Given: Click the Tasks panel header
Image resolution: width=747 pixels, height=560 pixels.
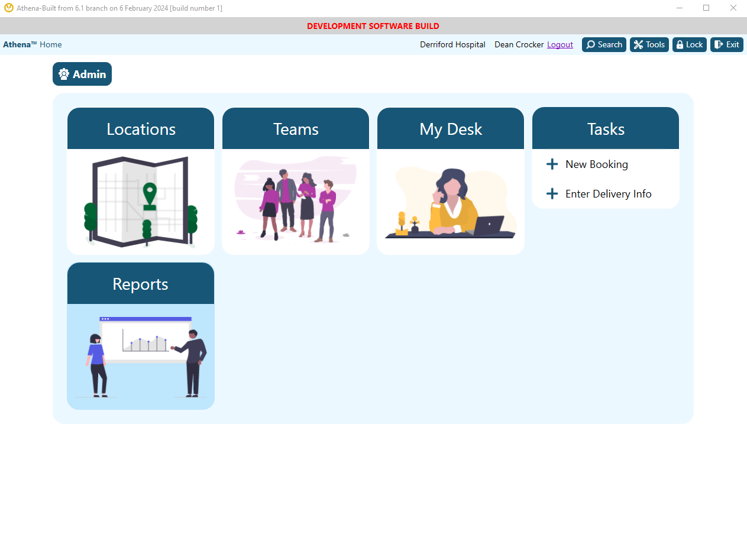Looking at the screenshot, I should (x=606, y=128).
